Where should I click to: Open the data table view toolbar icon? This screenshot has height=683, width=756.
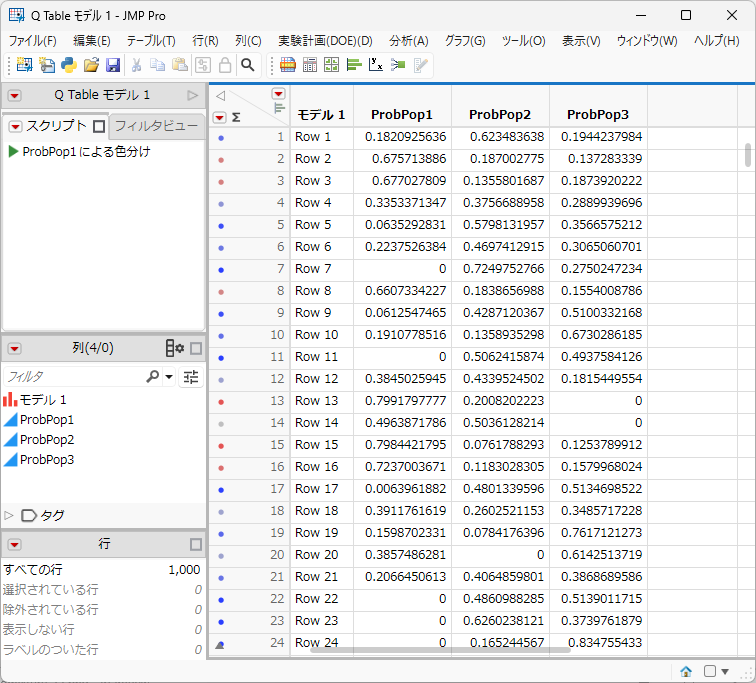tap(288, 65)
